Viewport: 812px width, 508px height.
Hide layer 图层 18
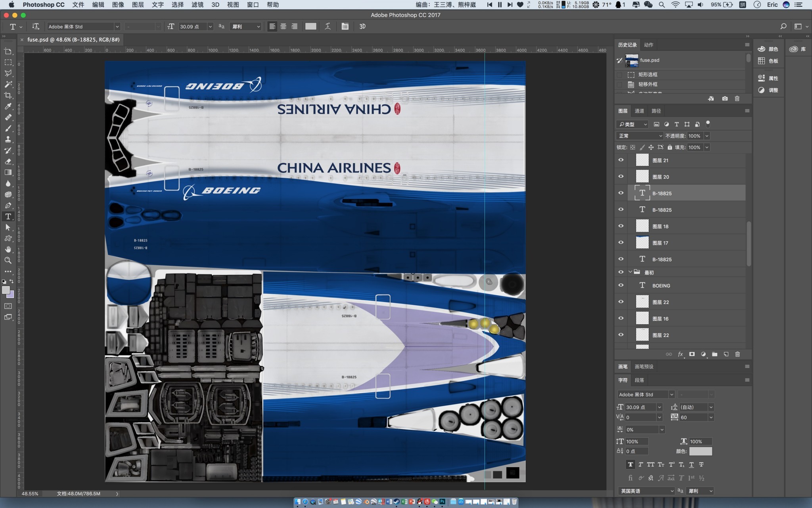[621, 226]
